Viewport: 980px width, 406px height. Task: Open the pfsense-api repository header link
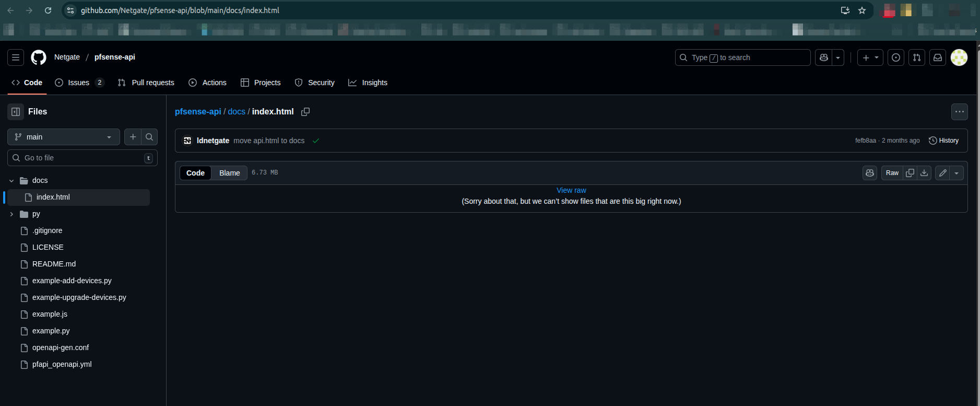click(x=115, y=57)
